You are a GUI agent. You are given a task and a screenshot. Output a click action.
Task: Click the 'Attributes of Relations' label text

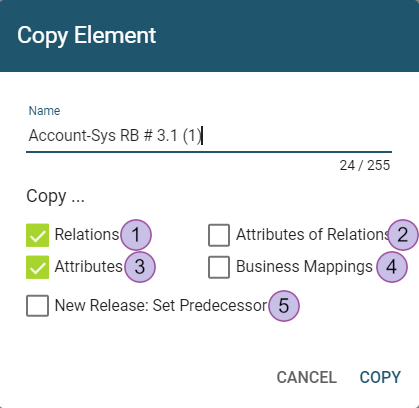(313, 235)
